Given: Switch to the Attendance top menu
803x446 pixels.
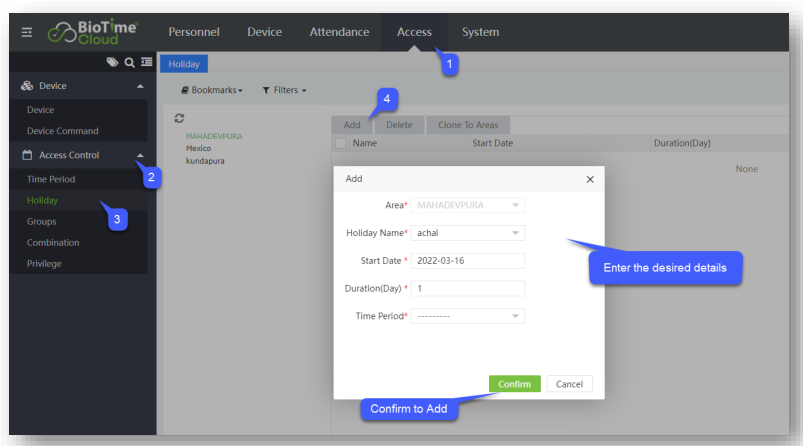Looking at the screenshot, I should click(x=339, y=32).
